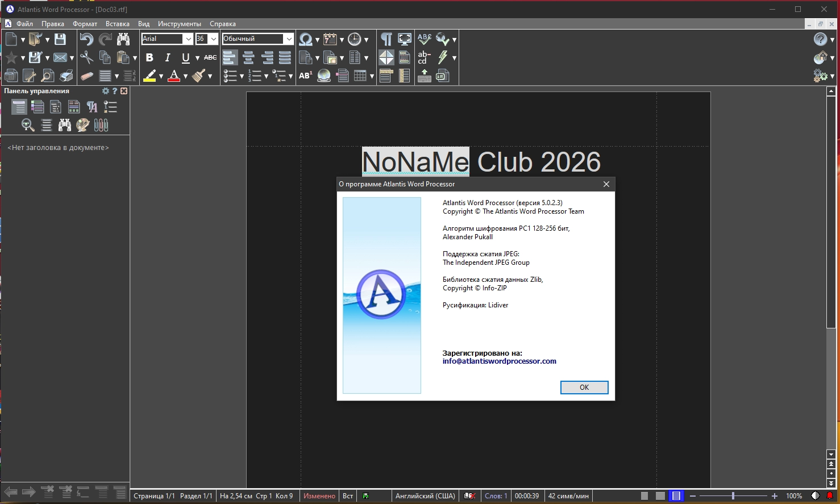This screenshot has width=840, height=504.
Task: Open the Формат menu
Action: point(85,24)
